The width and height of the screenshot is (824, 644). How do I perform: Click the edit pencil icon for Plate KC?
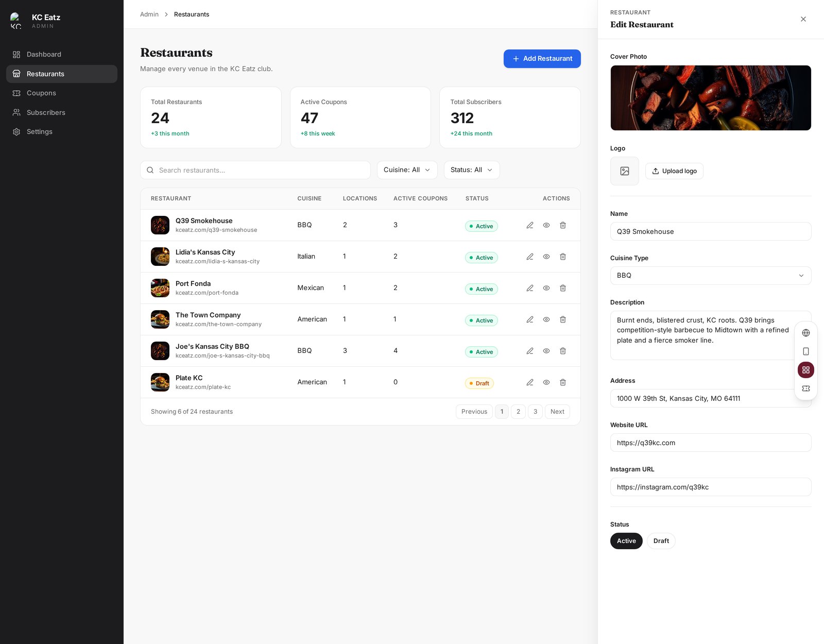tap(530, 382)
